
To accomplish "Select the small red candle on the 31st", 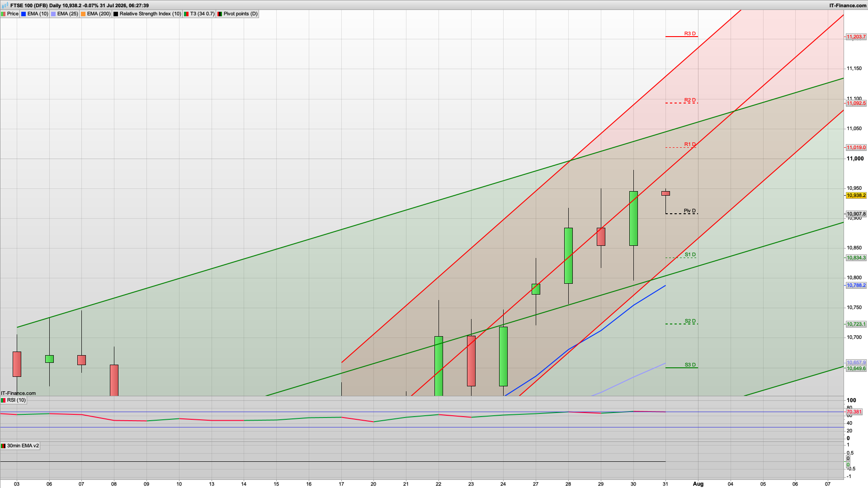I will point(665,193).
